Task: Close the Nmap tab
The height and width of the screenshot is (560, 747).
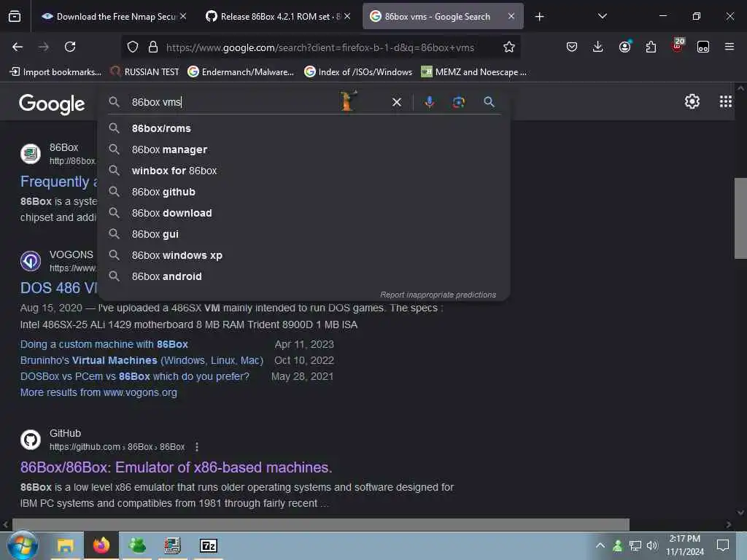Action: pos(183,16)
